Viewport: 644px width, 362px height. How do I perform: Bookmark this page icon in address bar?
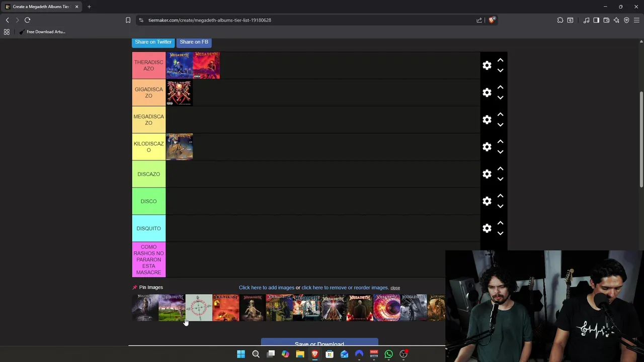[128, 20]
